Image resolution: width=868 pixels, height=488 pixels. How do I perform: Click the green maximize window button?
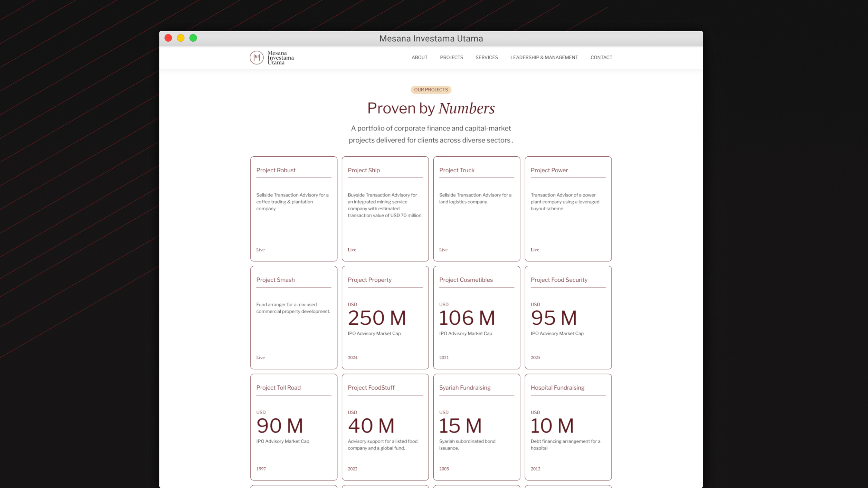(x=193, y=38)
